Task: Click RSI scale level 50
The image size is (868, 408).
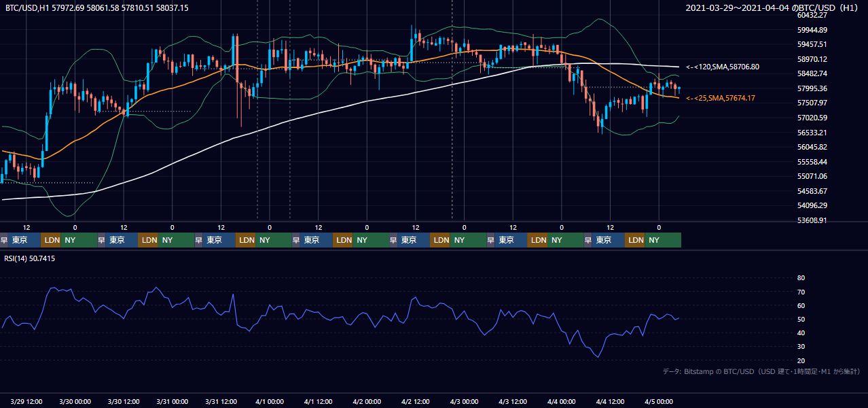Action: [801, 319]
